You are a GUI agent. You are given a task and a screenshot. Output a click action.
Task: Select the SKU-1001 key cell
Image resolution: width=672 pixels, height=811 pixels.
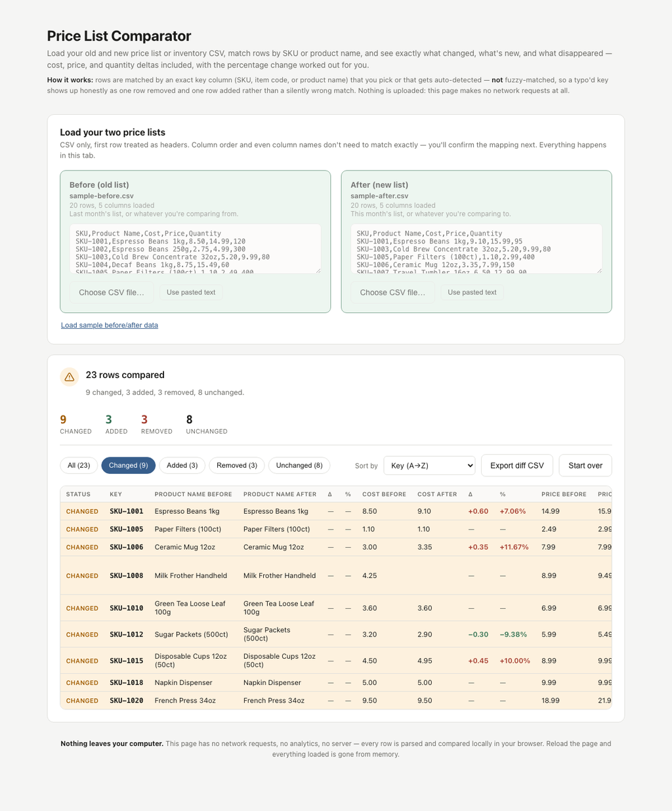[126, 511]
